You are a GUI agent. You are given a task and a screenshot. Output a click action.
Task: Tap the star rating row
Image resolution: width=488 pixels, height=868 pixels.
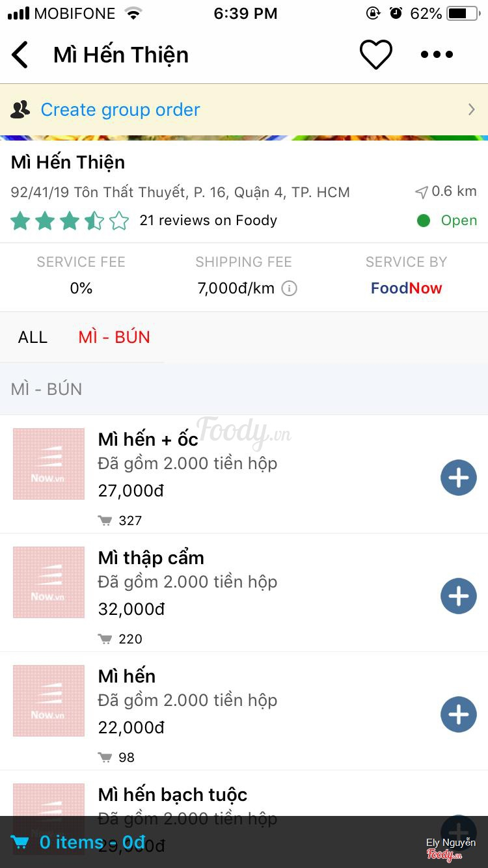70,221
